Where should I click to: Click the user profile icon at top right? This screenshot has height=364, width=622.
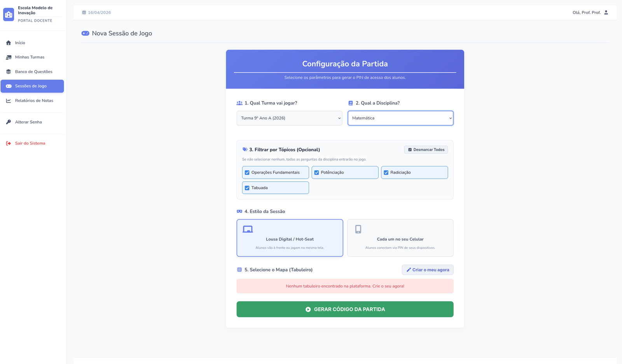[x=606, y=12]
